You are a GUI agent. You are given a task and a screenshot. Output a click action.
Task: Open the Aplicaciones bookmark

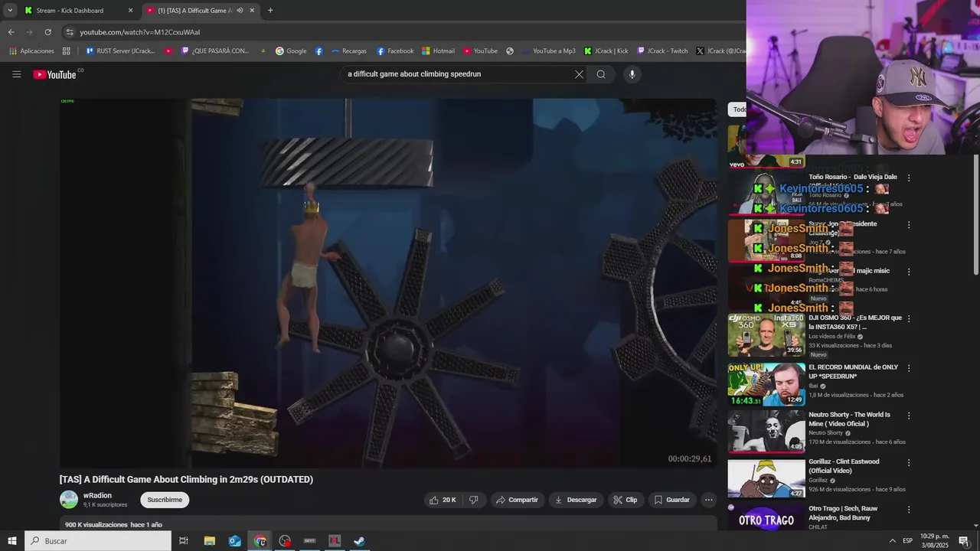tap(31, 51)
